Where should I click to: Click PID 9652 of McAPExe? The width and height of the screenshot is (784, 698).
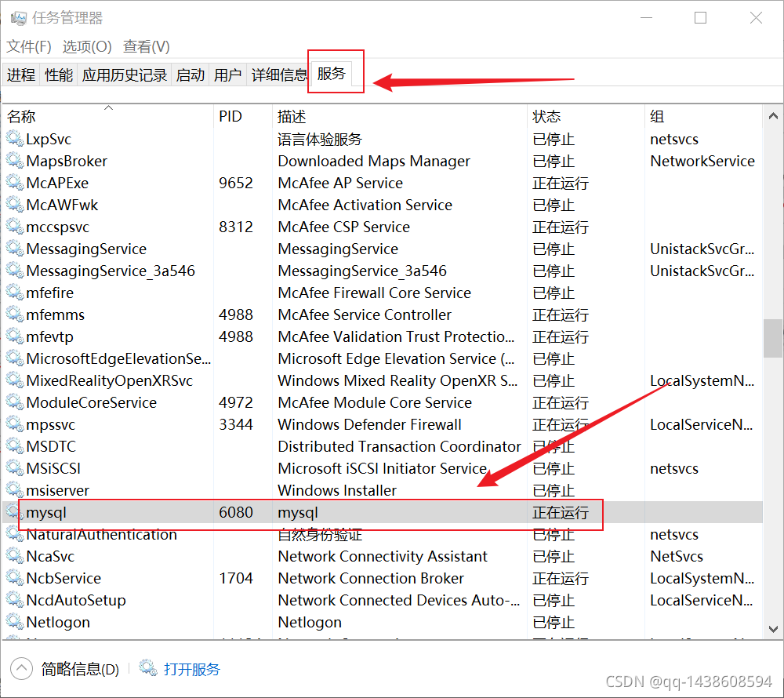click(236, 183)
